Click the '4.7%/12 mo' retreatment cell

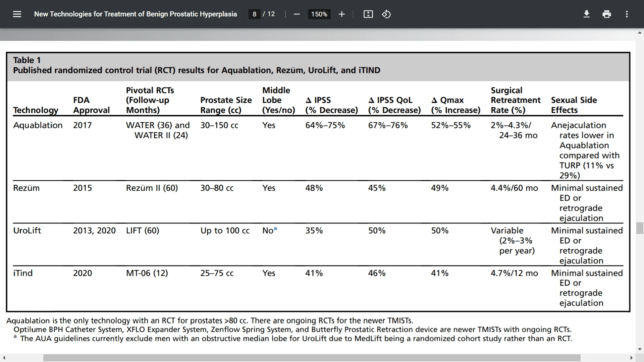[514, 273]
